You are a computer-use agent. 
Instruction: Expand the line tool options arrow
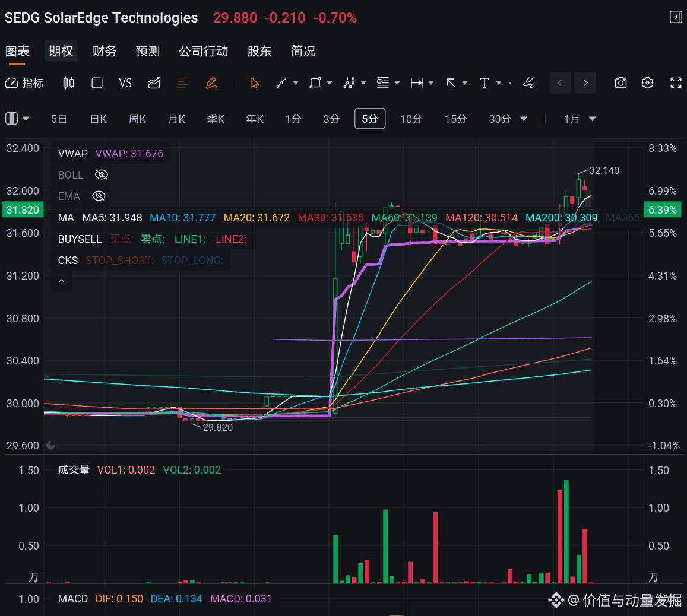click(296, 82)
